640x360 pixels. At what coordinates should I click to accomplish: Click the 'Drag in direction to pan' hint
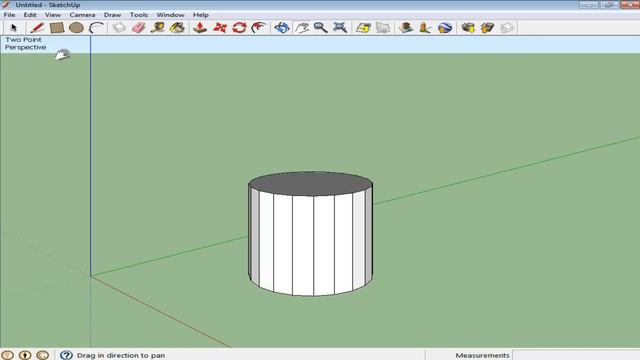coord(121,356)
